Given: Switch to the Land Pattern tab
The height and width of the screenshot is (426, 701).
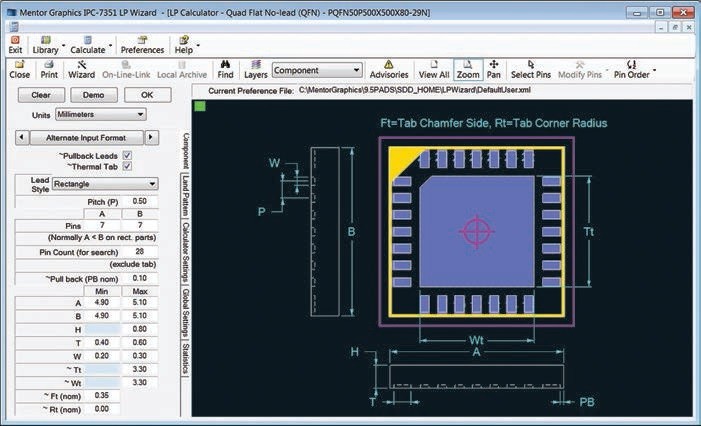Looking at the screenshot, I should point(186,196).
